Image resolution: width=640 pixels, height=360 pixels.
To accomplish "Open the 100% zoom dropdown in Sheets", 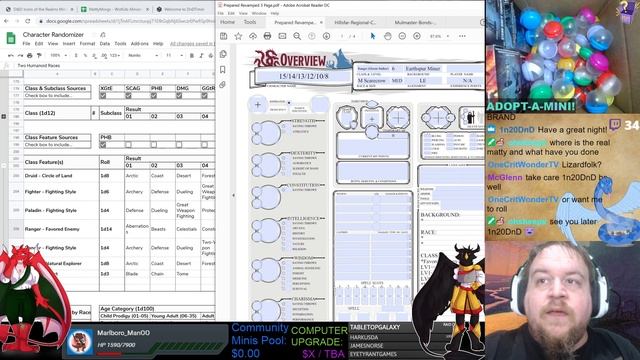I will coord(58,56).
